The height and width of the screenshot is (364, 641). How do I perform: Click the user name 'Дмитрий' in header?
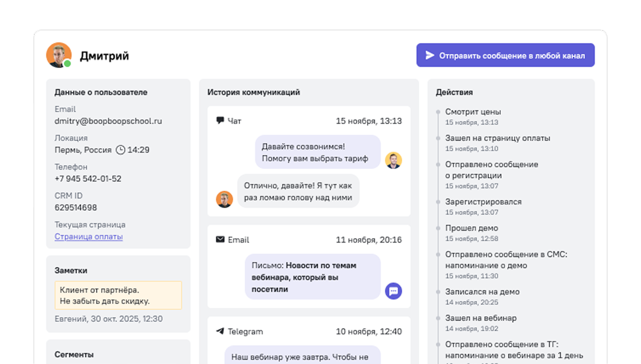pos(104,56)
